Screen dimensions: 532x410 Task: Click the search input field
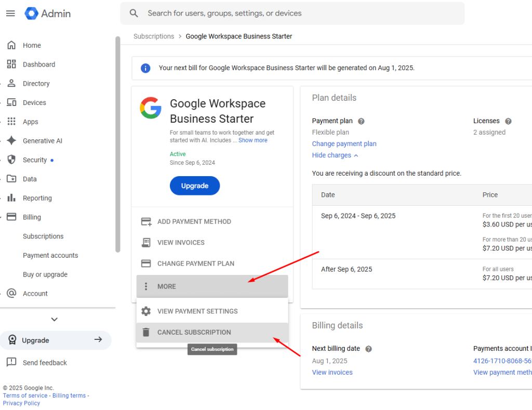[292, 13]
